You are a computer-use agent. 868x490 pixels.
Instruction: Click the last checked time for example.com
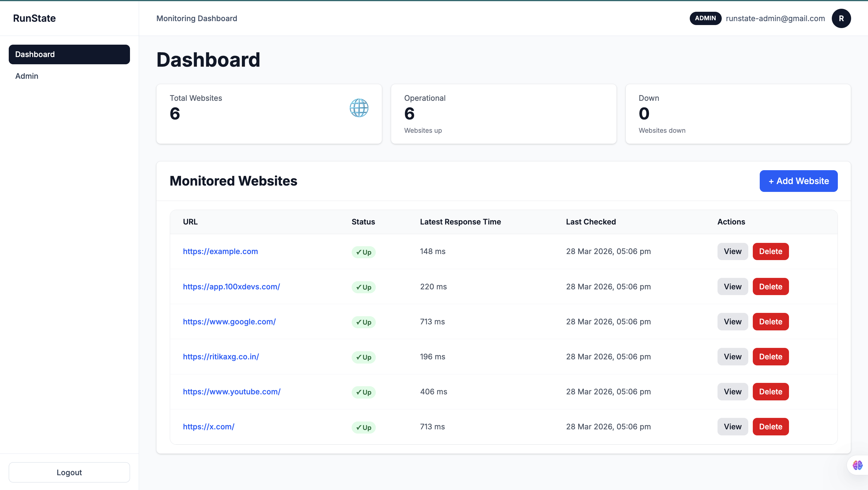point(608,251)
